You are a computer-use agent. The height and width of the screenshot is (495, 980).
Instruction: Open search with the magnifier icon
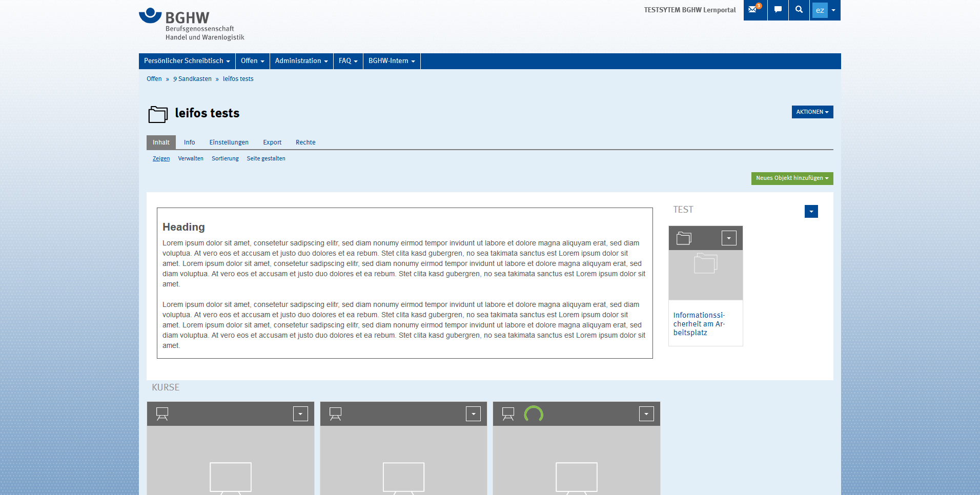coord(799,10)
